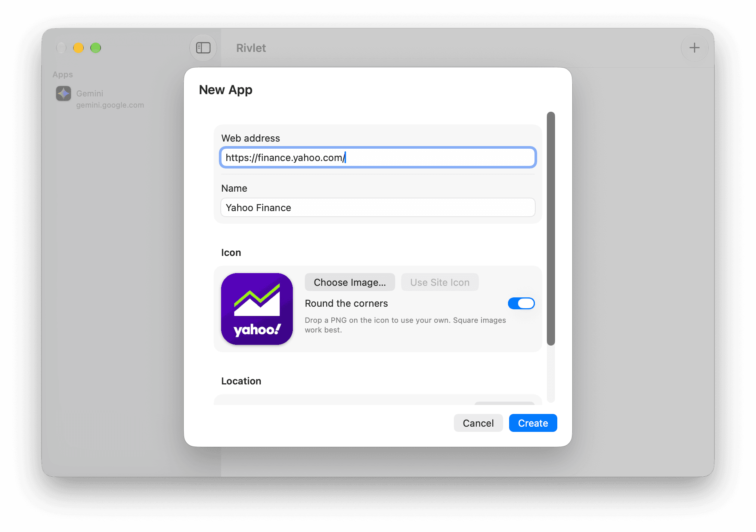Click the Round the corners label
Screen dimensions: 756x532
[346, 303]
